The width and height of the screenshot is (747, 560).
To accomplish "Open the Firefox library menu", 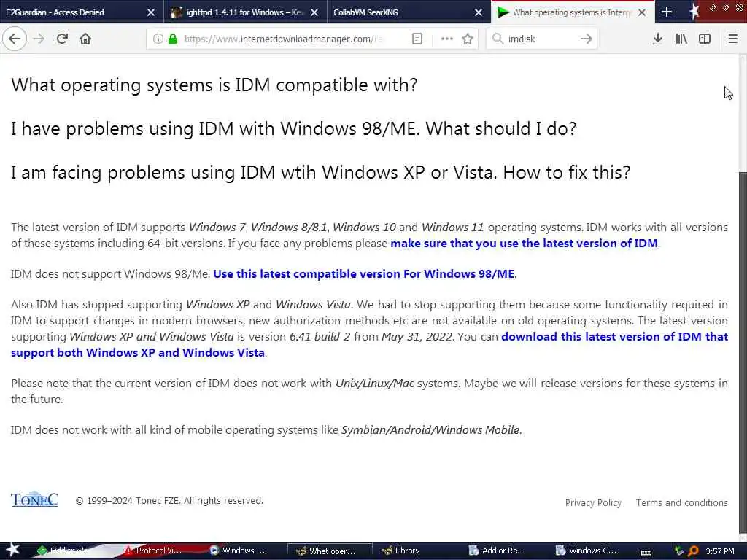I will pyautogui.click(x=681, y=39).
